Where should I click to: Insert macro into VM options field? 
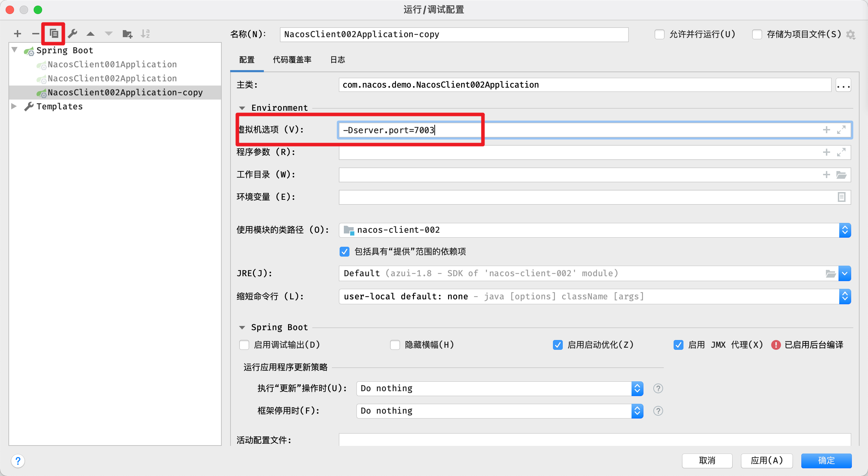pos(827,130)
